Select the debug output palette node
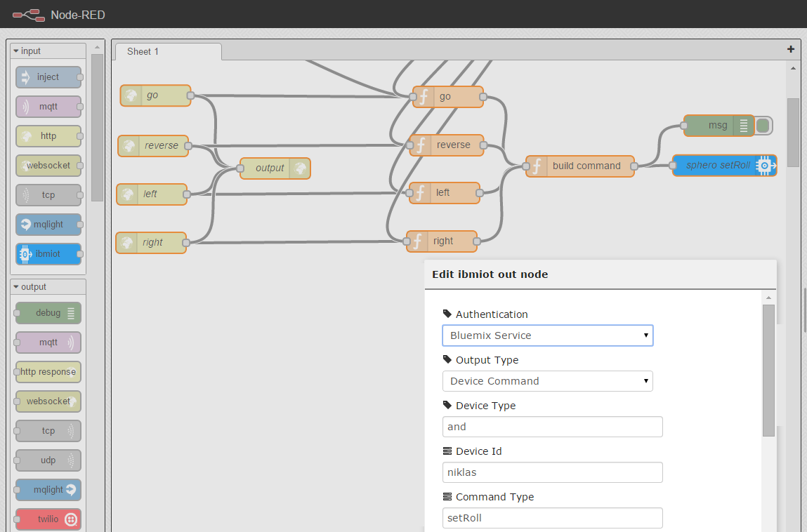807x532 pixels. pos(48,313)
